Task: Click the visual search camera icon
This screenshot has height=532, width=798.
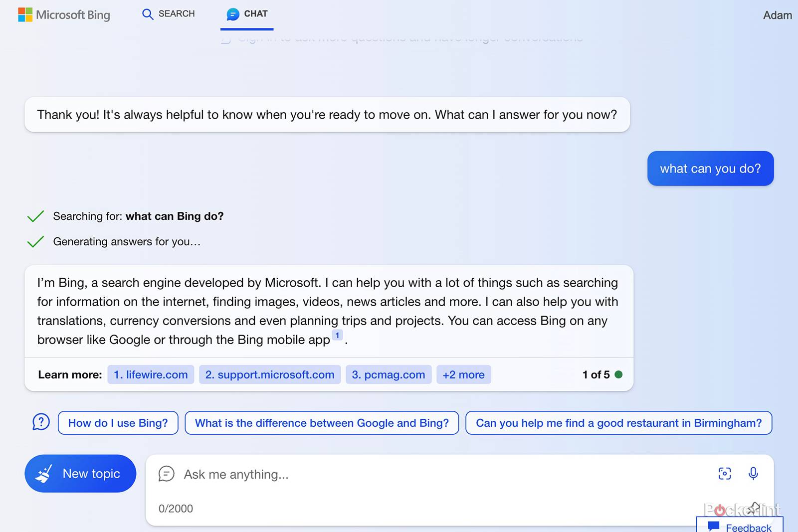Action: [x=725, y=473]
